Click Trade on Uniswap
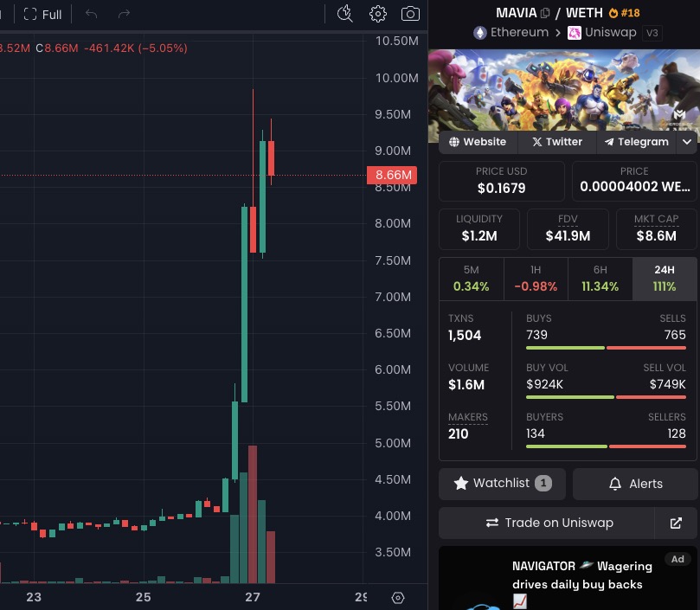Screen dimensions: 700x610 (547, 523)
